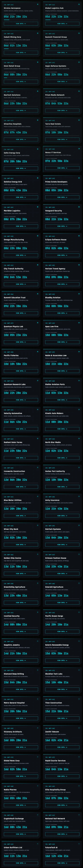Open View Intel for BlueSky Aviation
The height and width of the screenshot is (868, 83).
coord(62,313)
